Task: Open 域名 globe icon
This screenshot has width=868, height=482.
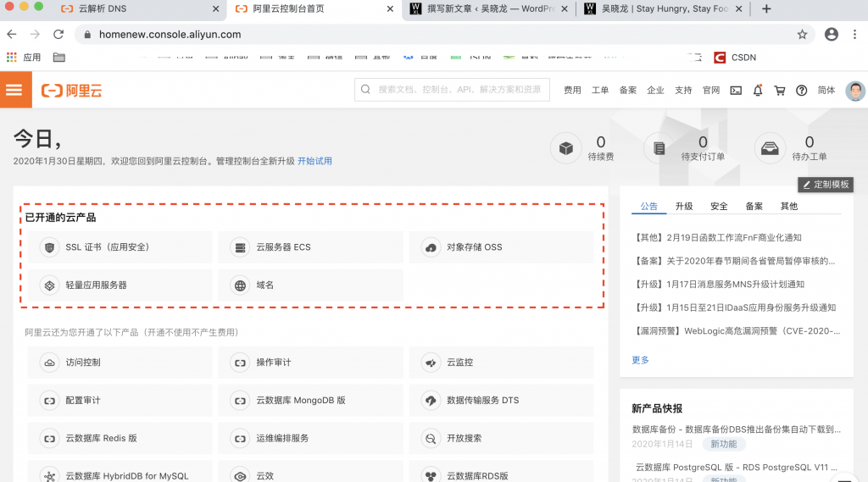Action: 240,285
